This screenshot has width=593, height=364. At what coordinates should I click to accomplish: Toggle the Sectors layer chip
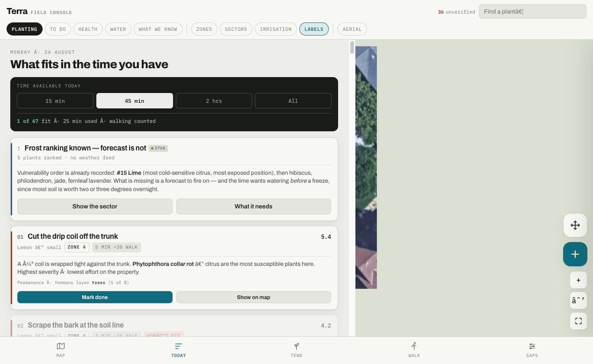pos(236,29)
